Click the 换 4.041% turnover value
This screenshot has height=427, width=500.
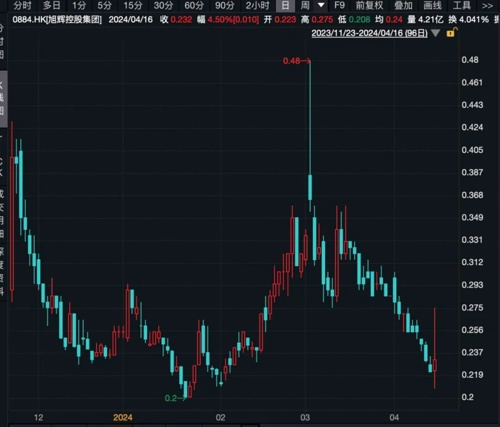click(468, 20)
